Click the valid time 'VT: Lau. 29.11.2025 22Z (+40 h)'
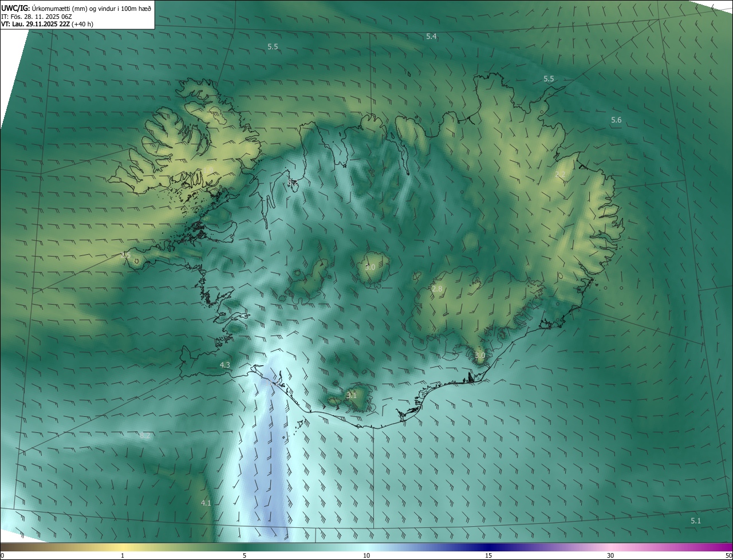 47,24
